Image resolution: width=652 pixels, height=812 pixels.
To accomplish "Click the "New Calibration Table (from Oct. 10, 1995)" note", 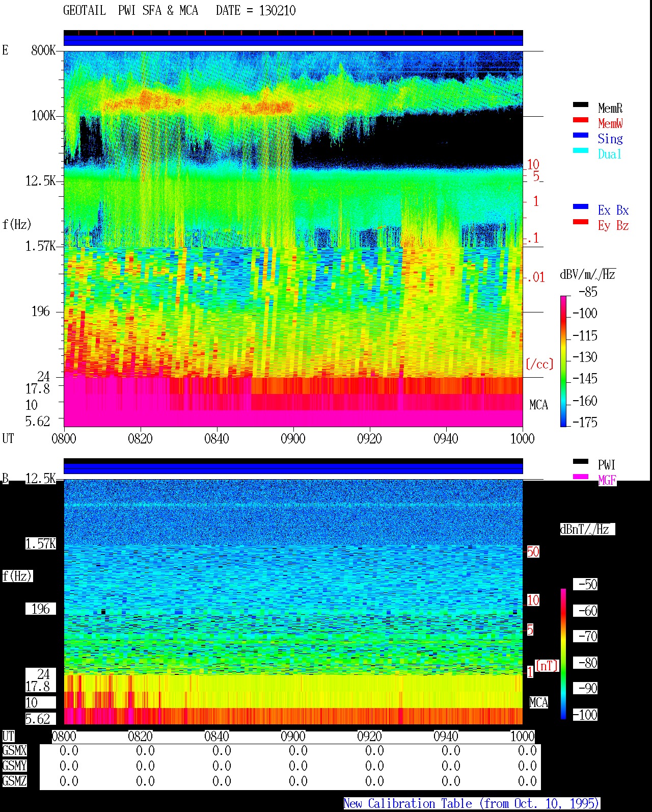I will click(472, 803).
